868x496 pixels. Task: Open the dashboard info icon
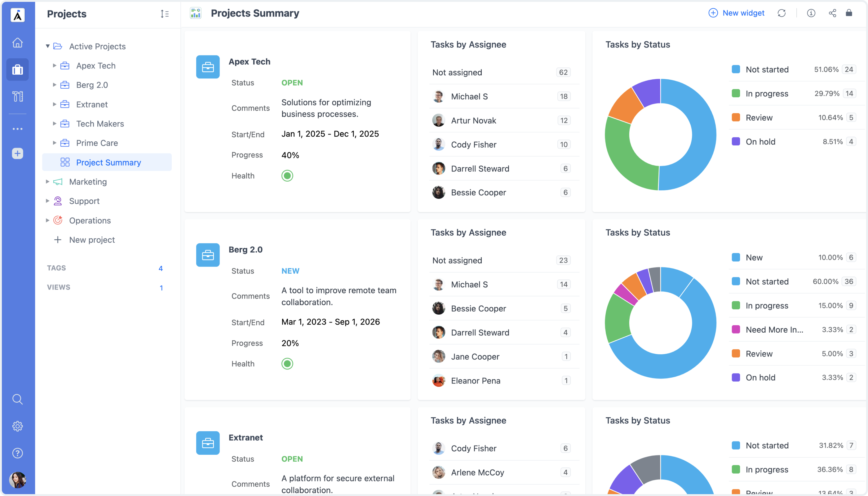click(x=811, y=13)
